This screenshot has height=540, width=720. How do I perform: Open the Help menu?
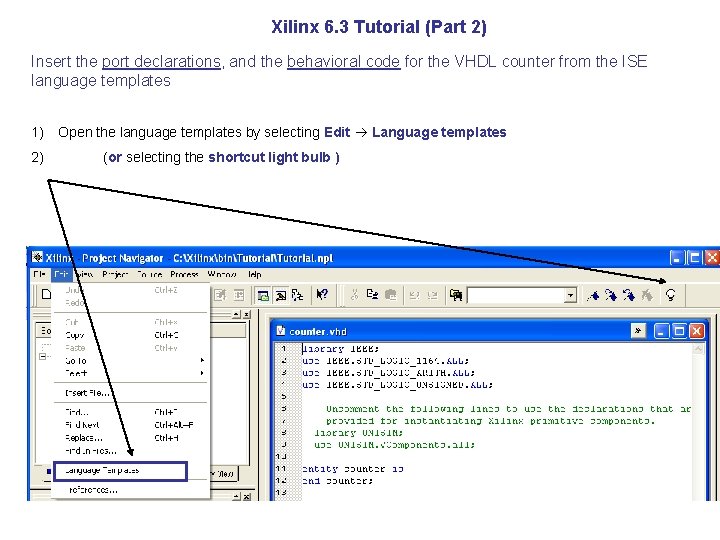click(255, 274)
